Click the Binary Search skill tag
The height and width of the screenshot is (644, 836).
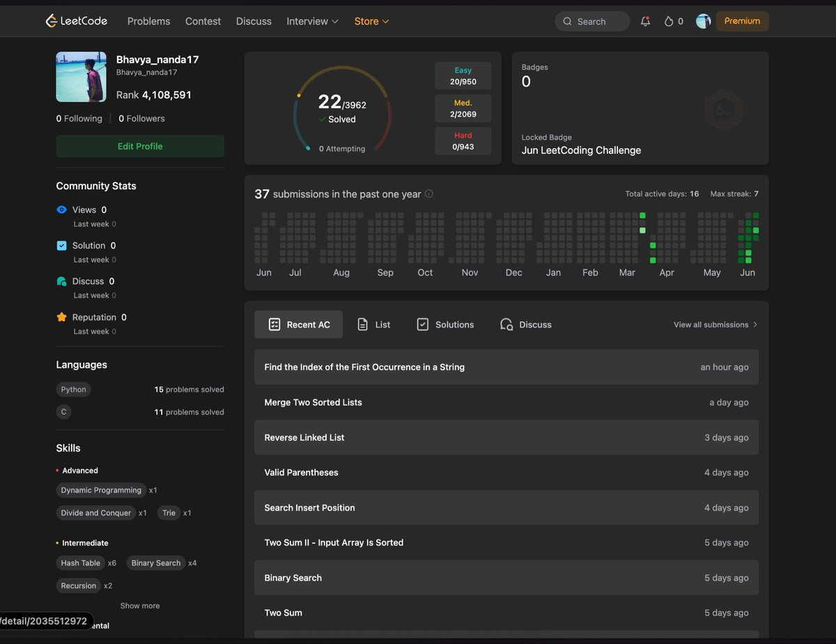point(156,563)
